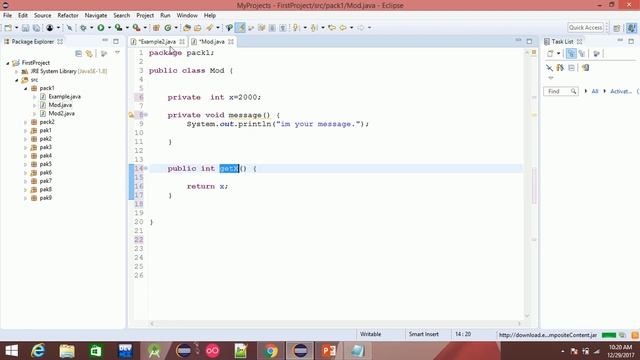Image resolution: width=640 pixels, height=360 pixels.
Task: Collapse the pack1 package node
Action: point(25,88)
